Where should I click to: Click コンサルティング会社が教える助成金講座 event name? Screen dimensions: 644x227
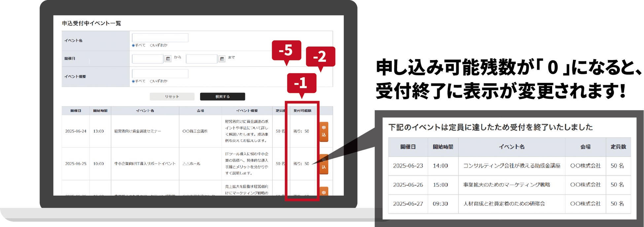[512, 166]
